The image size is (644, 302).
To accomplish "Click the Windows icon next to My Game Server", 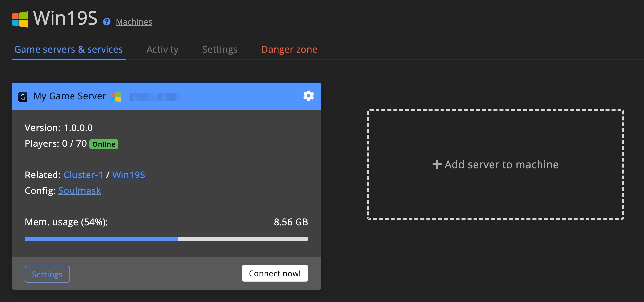I will [116, 97].
